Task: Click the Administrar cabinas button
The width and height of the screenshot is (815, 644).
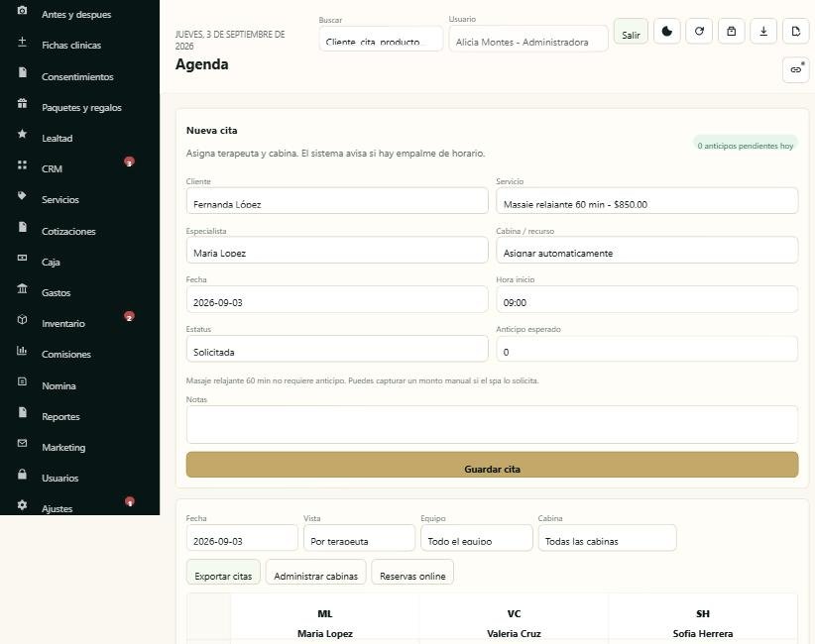Action: coord(315,572)
